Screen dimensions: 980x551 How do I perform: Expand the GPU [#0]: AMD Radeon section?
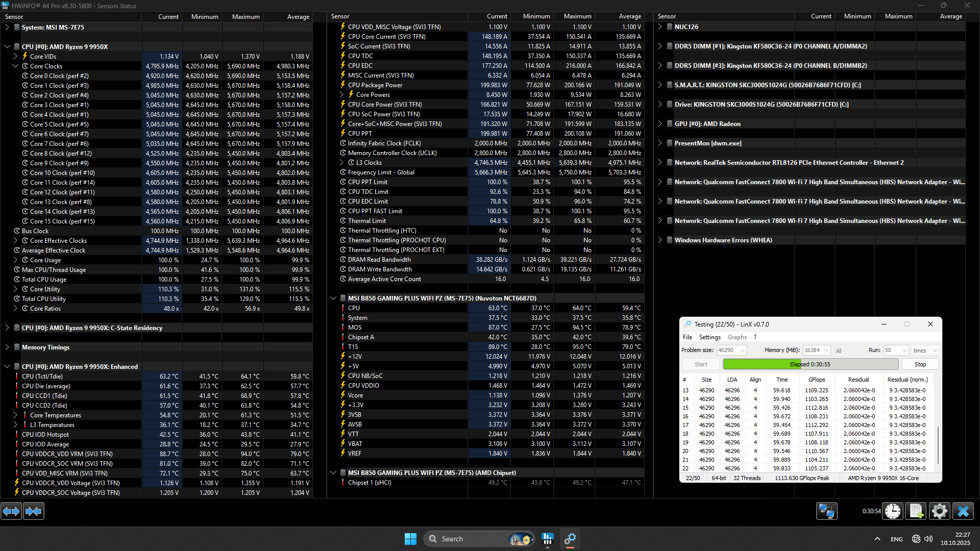(659, 124)
